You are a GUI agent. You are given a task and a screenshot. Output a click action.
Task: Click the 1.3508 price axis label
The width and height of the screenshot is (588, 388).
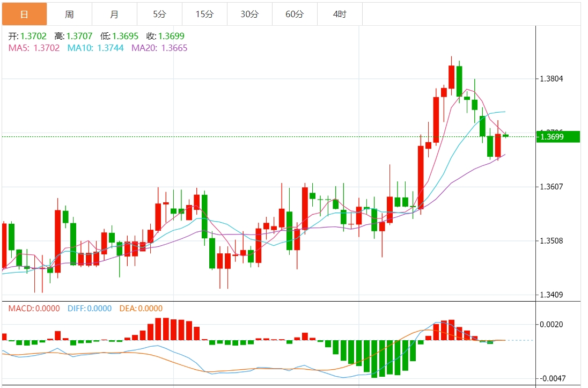(552, 241)
